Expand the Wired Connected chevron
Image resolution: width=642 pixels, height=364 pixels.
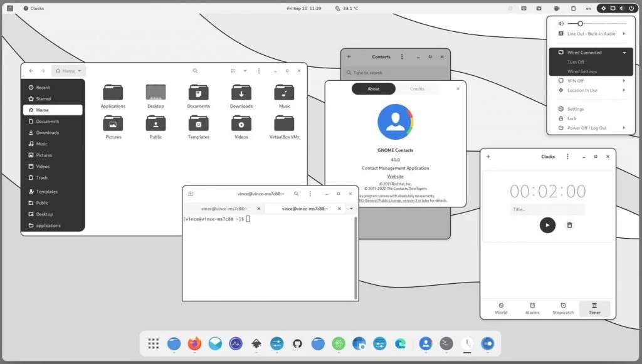click(x=624, y=52)
